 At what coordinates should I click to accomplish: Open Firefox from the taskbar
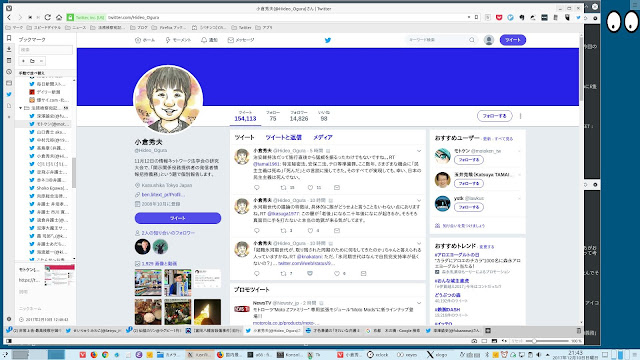94,355
